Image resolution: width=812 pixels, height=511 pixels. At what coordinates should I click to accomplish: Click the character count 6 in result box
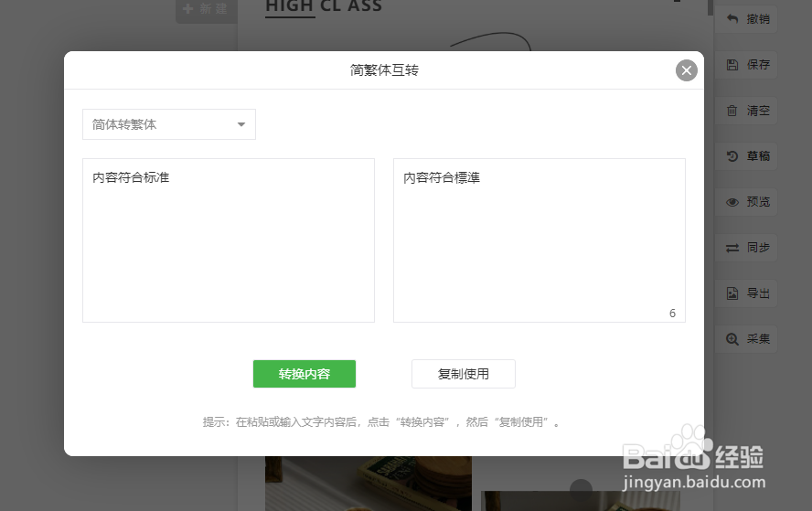point(672,314)
